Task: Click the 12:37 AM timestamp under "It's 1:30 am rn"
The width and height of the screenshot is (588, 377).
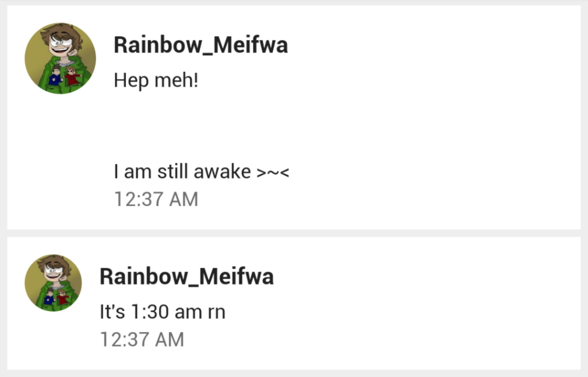Action: [142, 339]
